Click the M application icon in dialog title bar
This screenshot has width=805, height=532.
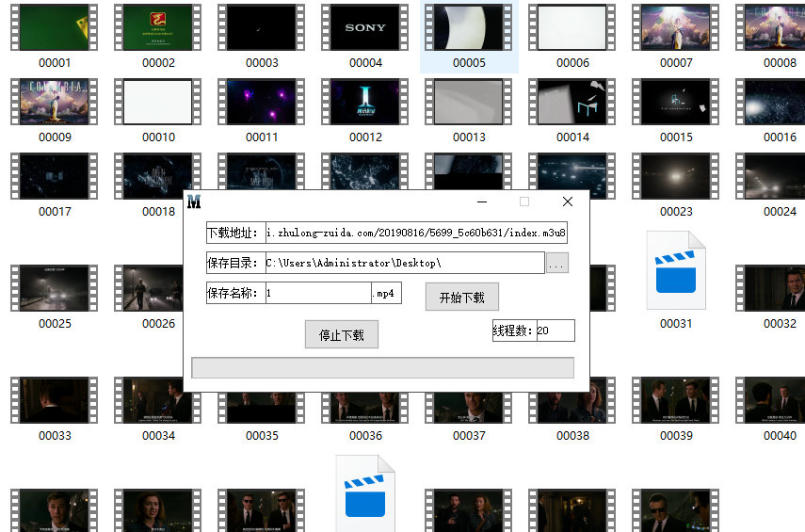(194, 202)
